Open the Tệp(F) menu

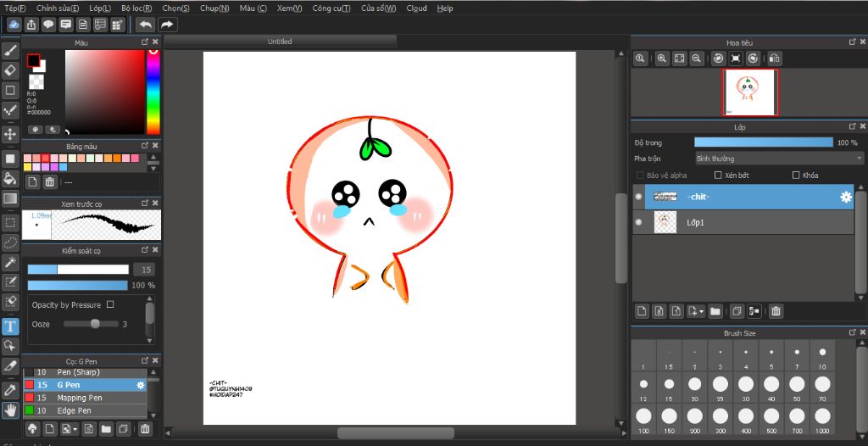[15, 8]
